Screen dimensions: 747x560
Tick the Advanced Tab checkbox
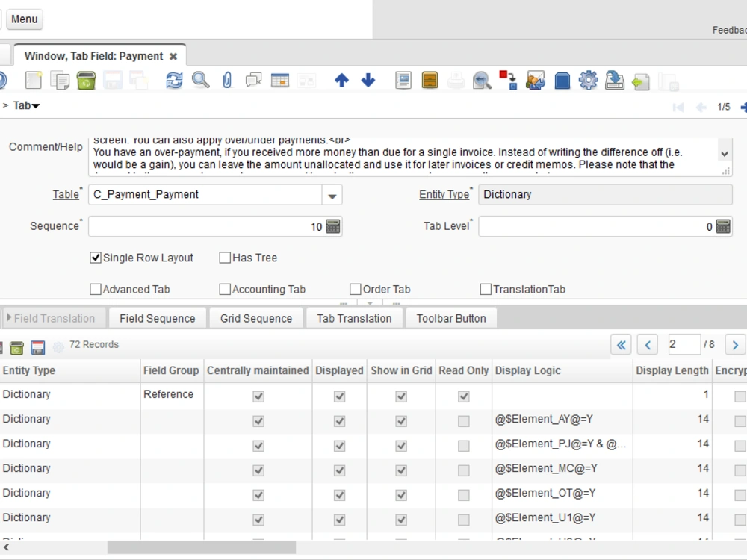96,289
